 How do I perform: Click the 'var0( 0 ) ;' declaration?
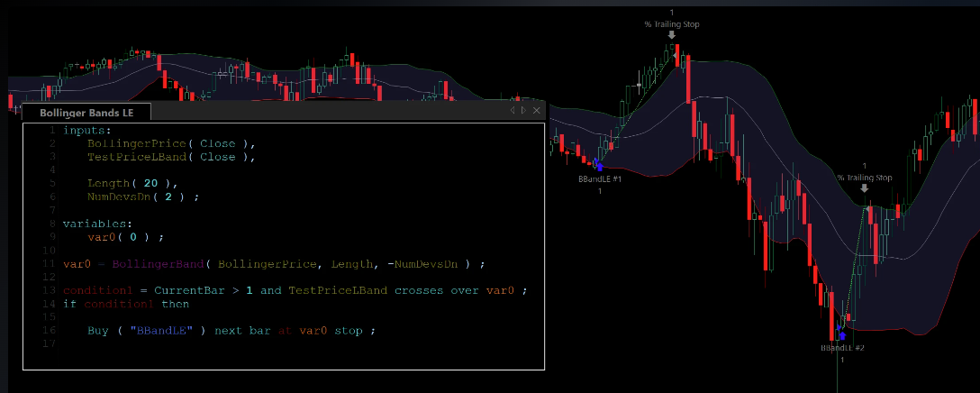pos(126,237)
